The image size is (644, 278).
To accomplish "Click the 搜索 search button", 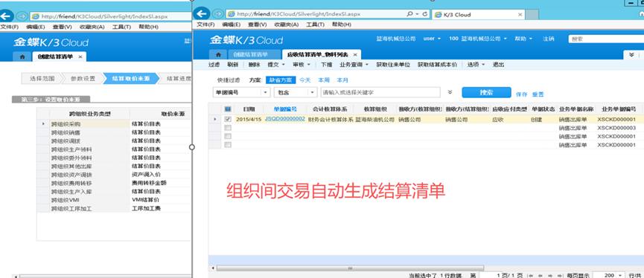I will [x=486, y=92].
